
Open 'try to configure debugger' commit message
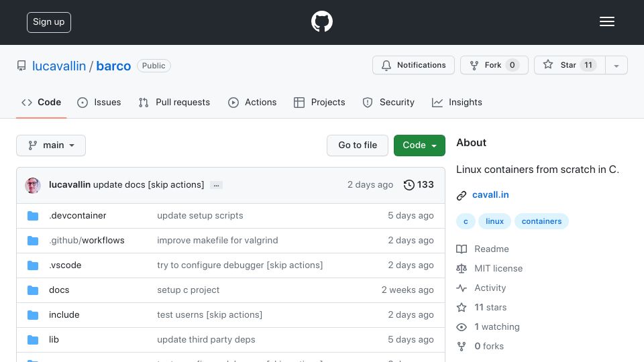pyautogui.click(x=240, y=265)
